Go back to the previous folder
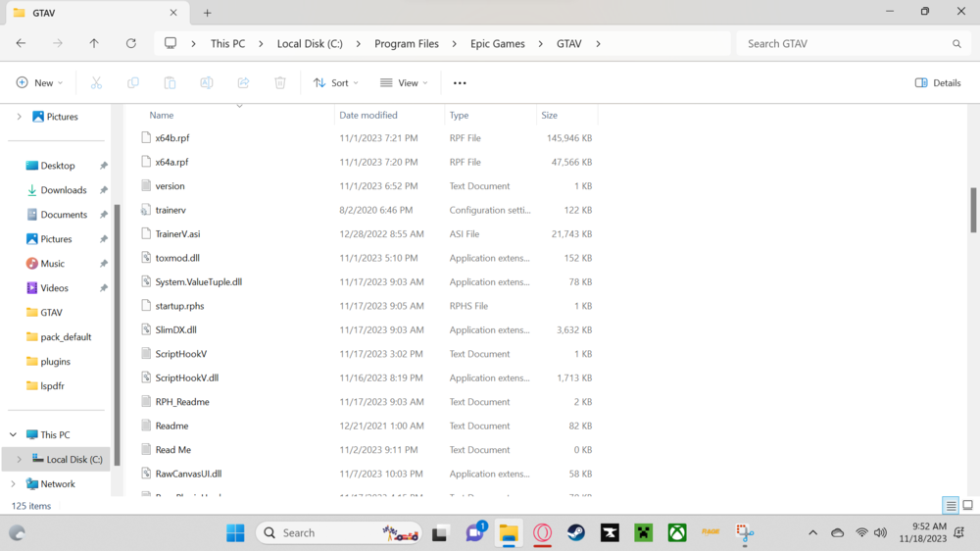The width and height of the screenshot is (980, 551). [21, 43]
